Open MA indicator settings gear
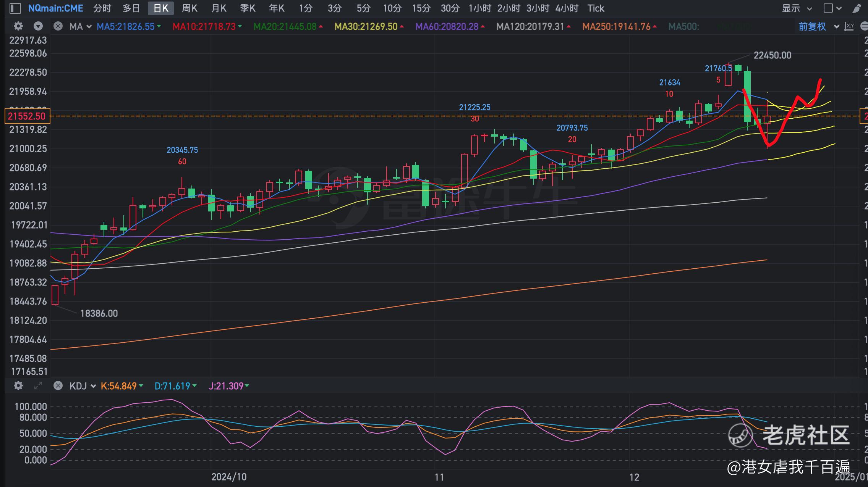 pyautogui.click(x=18, y=26)
